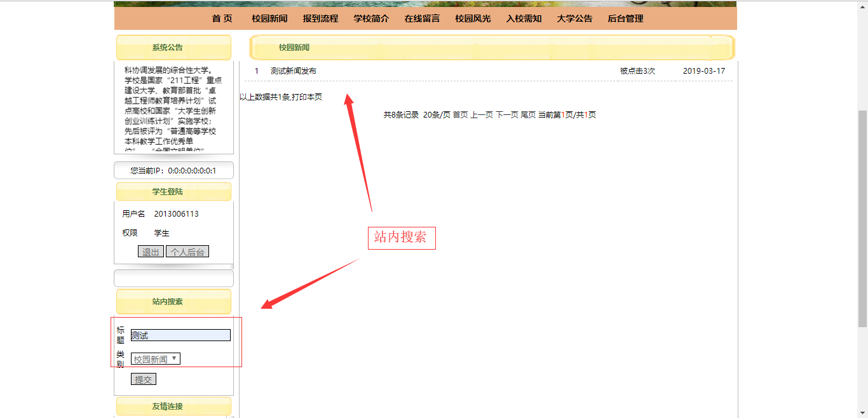Click the 友情连接 panel header
The image size is (868, 418).
173,406
